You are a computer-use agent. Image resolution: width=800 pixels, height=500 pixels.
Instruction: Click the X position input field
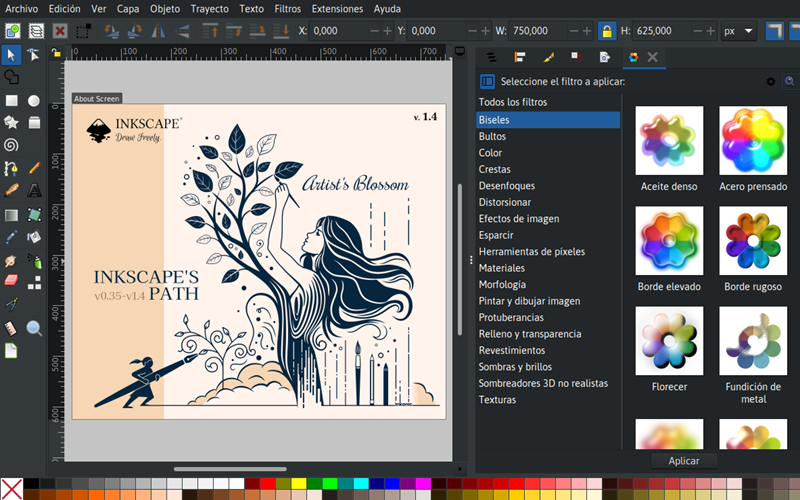coord(340,31)
